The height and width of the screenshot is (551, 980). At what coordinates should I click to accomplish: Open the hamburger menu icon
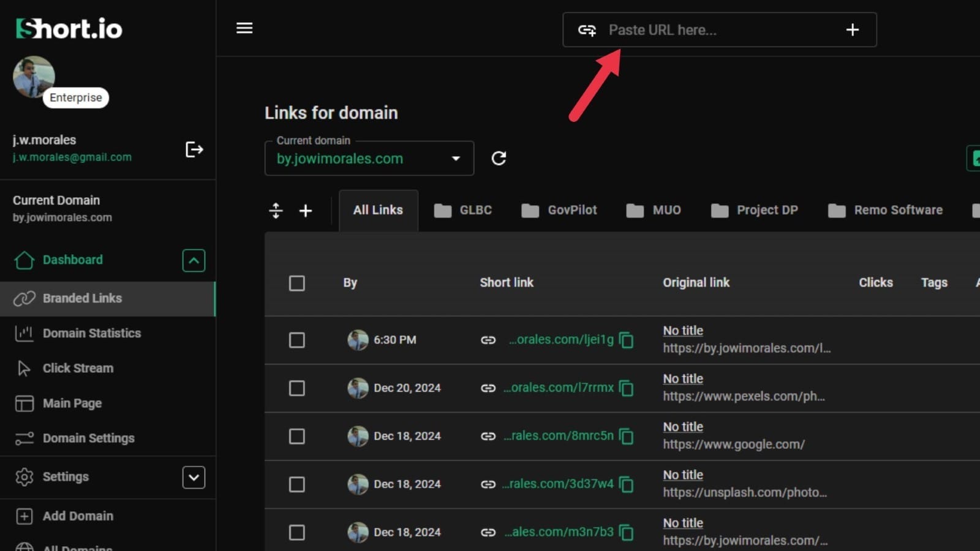(x=244, y=28)
